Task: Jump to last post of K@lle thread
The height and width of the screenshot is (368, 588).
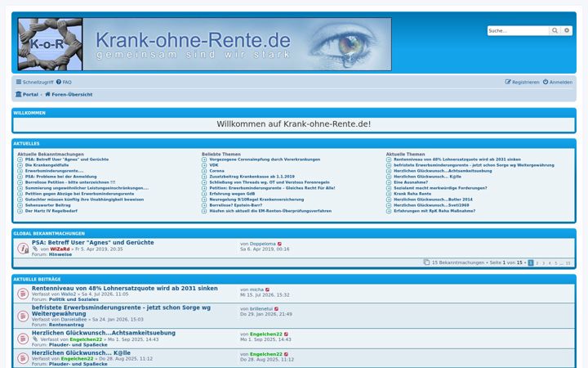Action: point(286,354)
